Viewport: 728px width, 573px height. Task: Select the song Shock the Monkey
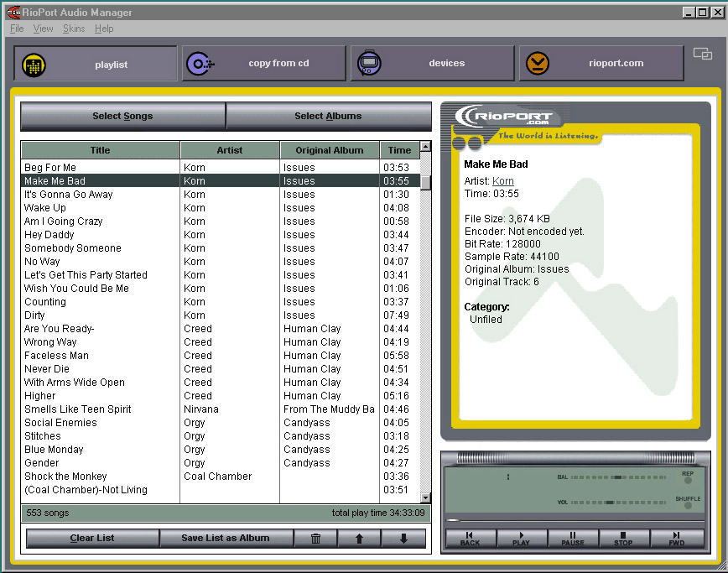(221, 477)
